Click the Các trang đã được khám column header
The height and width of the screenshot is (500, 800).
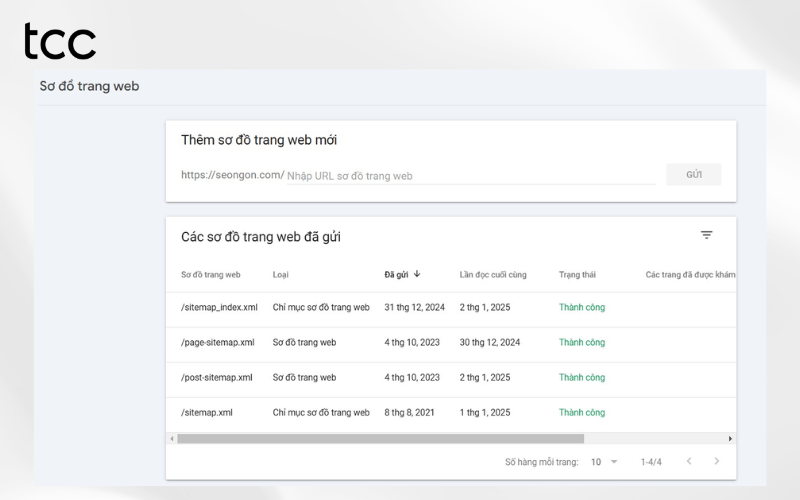tap(690, 274)
